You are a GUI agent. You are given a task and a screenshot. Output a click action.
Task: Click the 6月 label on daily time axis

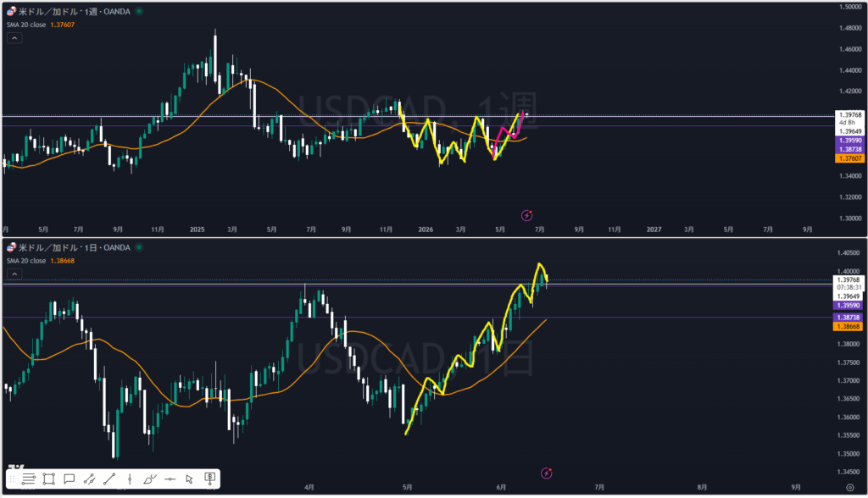coord(501,488)
